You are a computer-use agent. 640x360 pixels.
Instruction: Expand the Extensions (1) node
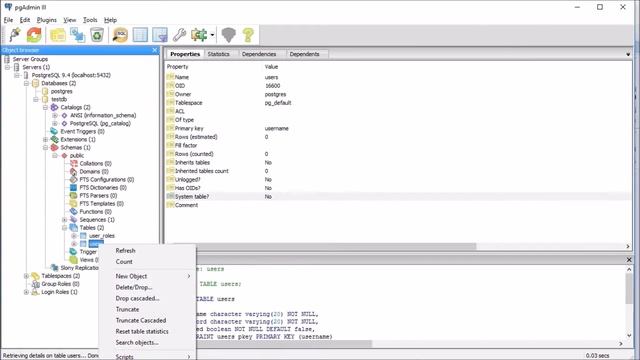(45, 140)
